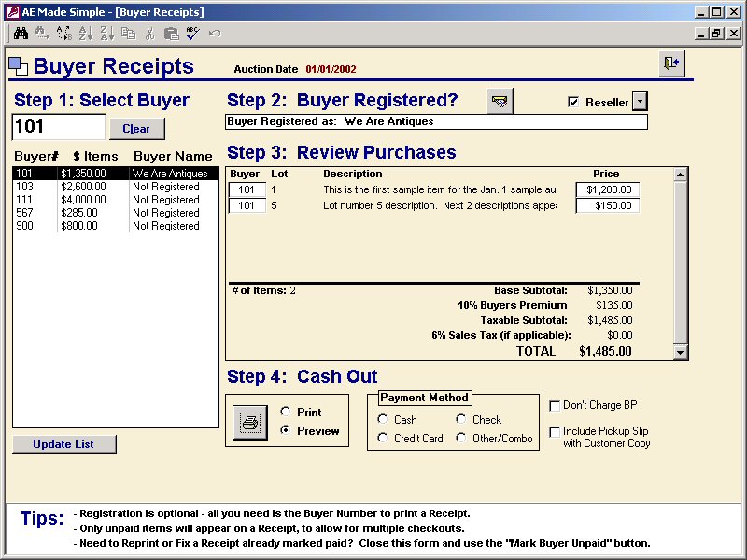Run the ABC spell check
This screenshot has height=560, width=747.
click(x=193, y=34)
